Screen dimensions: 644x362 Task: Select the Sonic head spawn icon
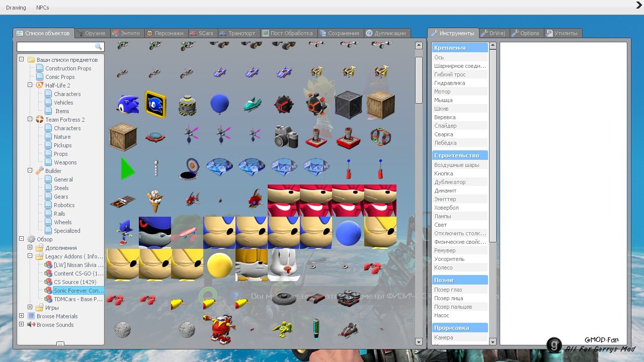coord(128,104)
